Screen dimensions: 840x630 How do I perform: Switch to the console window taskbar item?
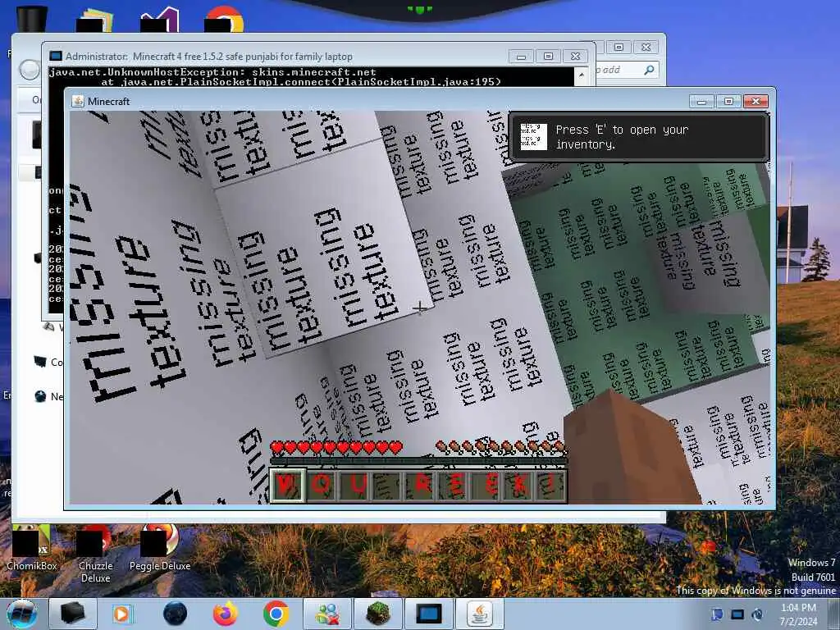click(429, 614)
